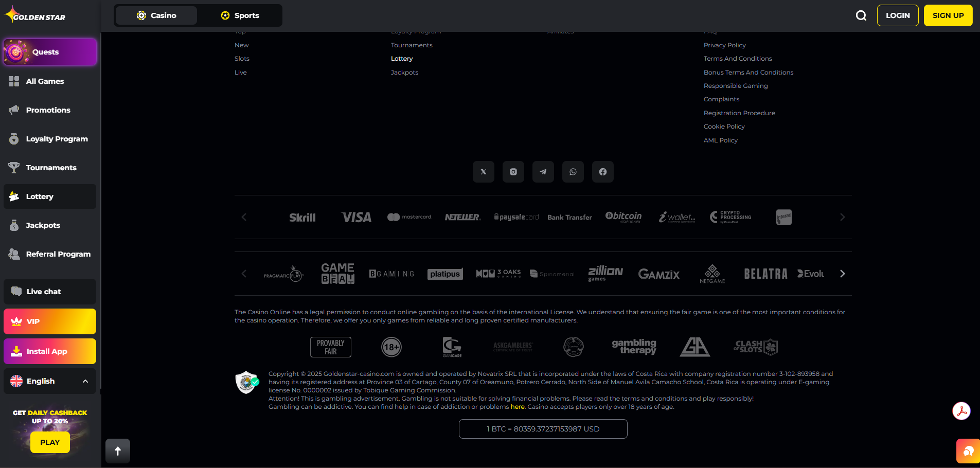Show previous payment methods with left arrow

[x=244, y=217]
